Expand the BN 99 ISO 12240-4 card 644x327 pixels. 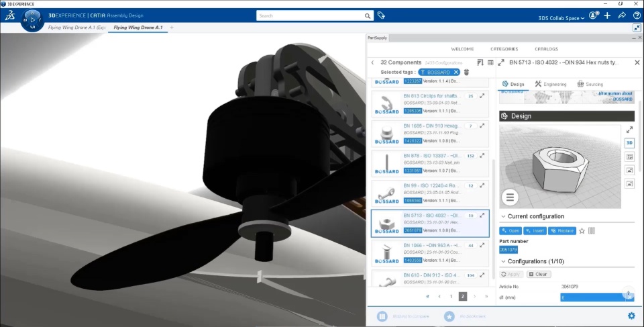point(482,185)
